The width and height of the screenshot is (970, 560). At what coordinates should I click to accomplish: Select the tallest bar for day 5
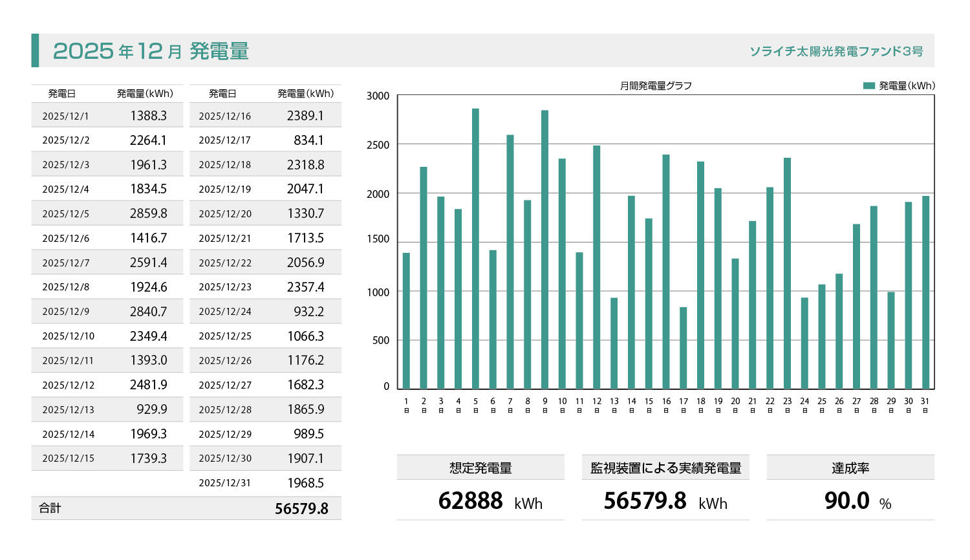475,249
